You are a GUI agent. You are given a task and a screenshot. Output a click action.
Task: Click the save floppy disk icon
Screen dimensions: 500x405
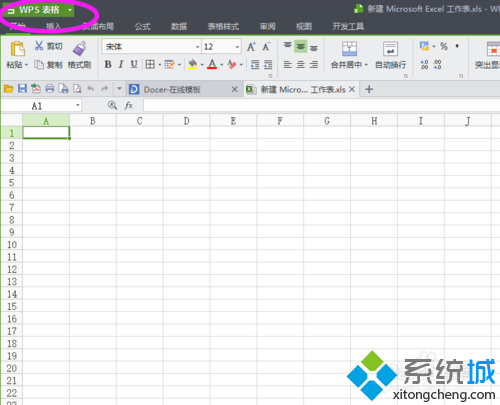tap(22, 89)
